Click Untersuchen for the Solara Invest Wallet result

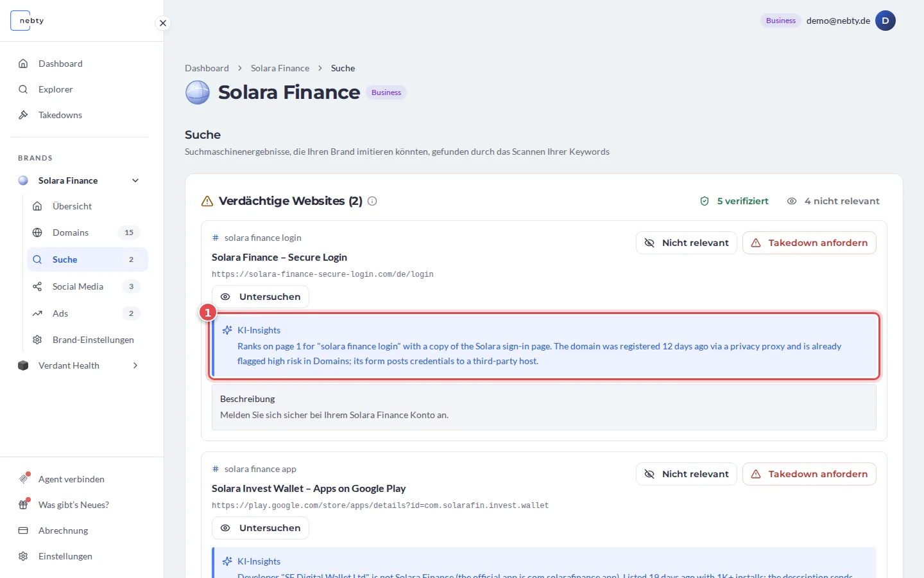click(261, 528)
